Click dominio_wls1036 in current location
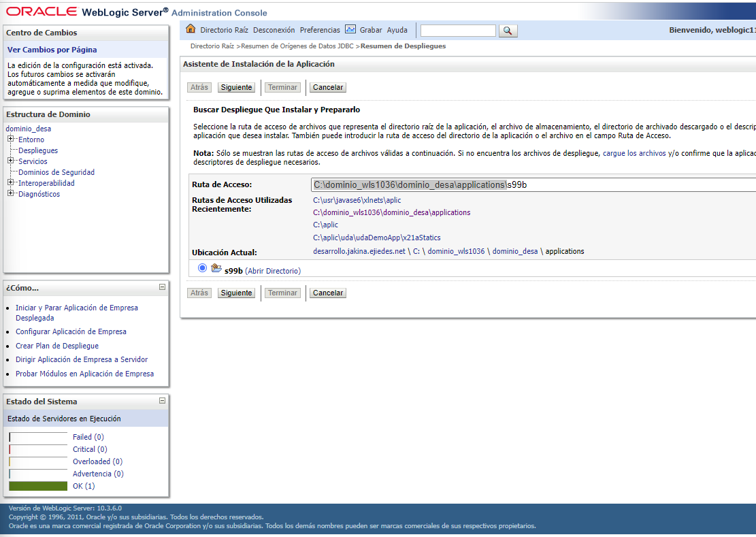Viewport: 756px width, 537px height. click(456, 251)
